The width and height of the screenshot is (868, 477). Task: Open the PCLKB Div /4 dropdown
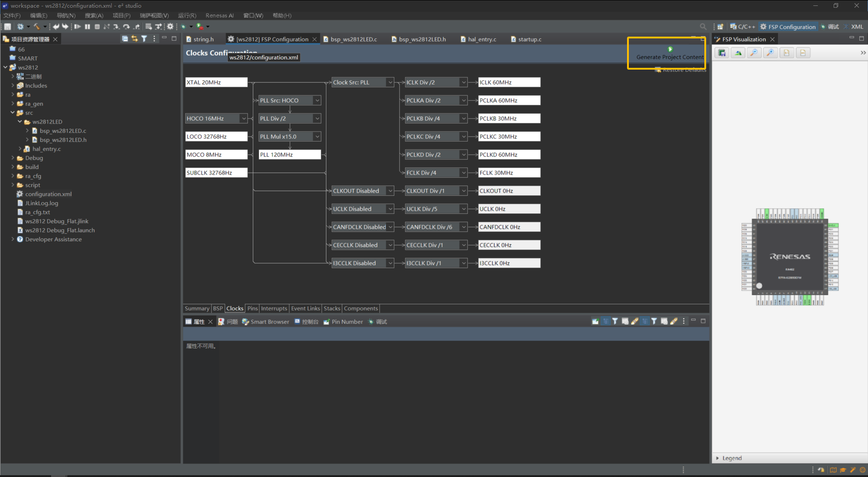point(463,118)
